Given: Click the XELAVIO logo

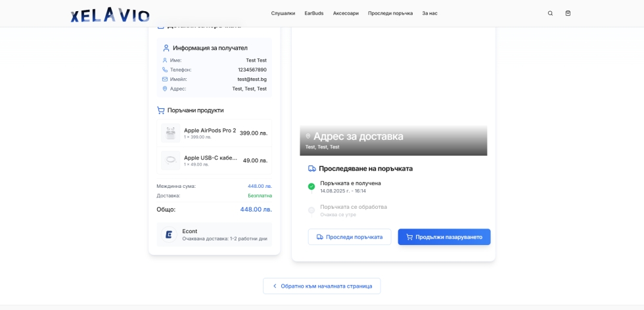Looking at the screenshot, I should click(110, 14).
